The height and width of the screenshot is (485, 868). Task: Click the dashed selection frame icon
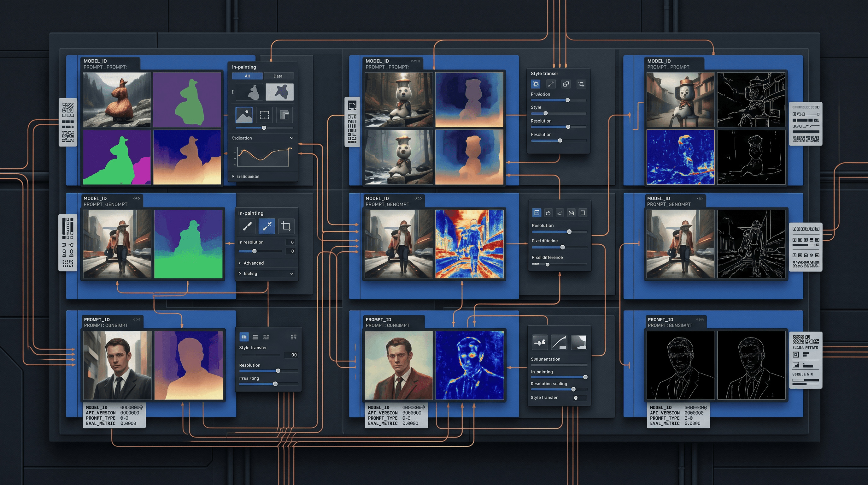[x=264, y=115]
